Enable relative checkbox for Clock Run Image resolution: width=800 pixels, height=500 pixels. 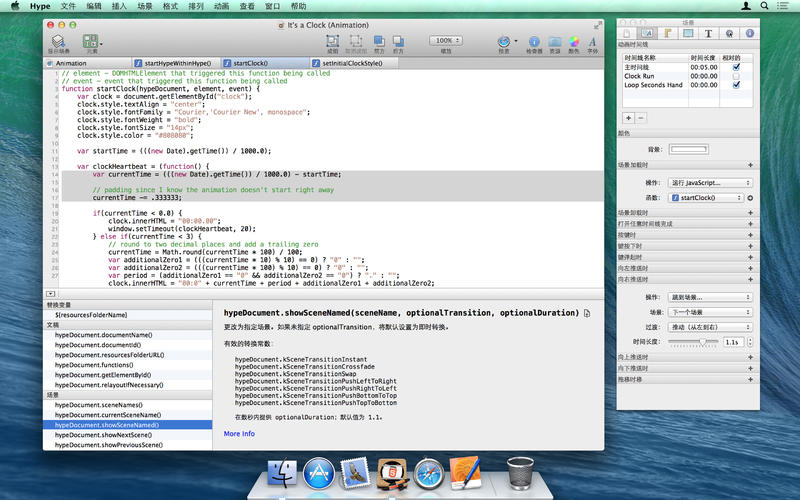736,76
